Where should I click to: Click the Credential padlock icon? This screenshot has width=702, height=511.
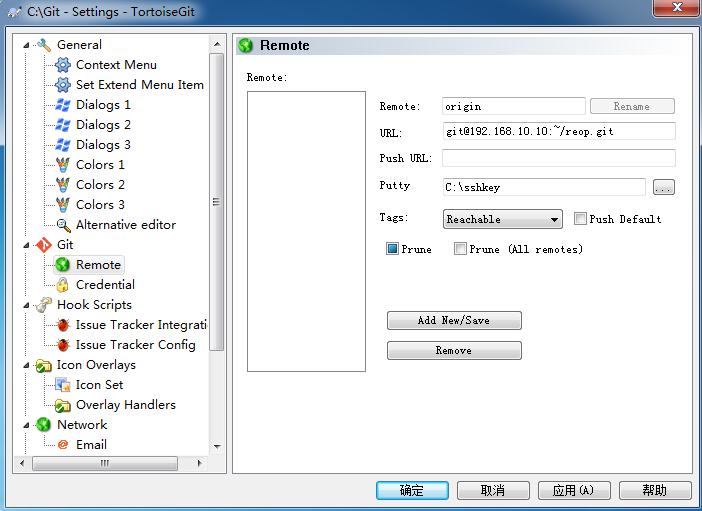click(63, 285)
